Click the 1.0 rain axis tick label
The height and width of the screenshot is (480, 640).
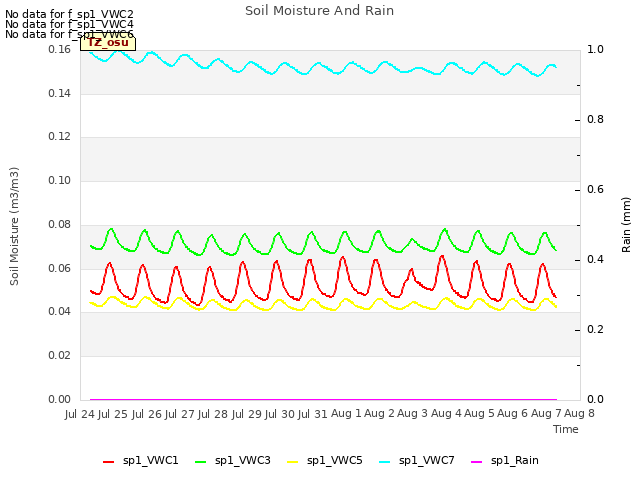click(595, 49)
